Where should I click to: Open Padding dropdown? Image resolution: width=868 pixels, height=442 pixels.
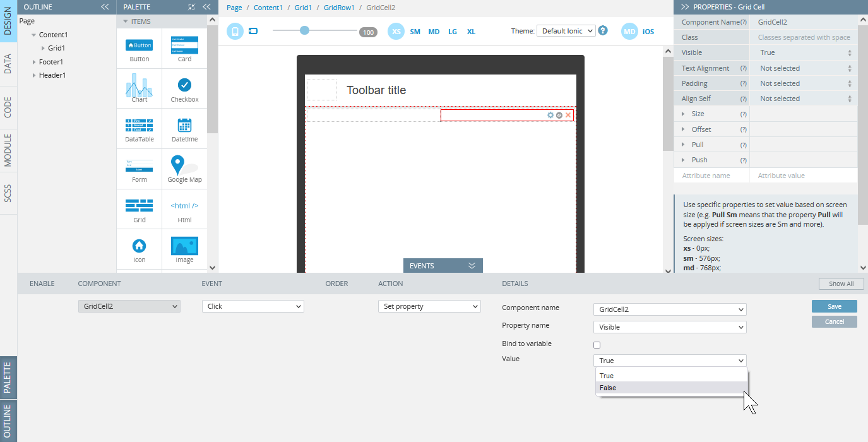[804, 83]
